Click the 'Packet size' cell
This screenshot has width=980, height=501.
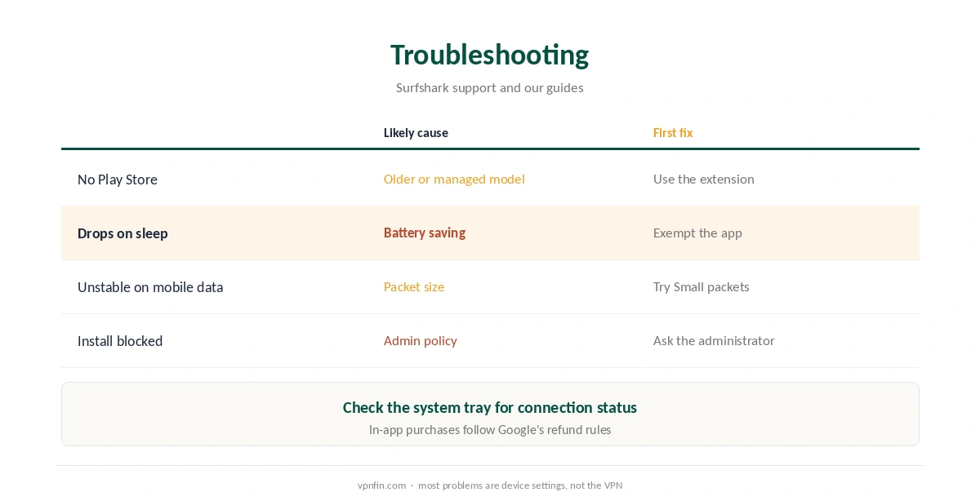(414, 287)
